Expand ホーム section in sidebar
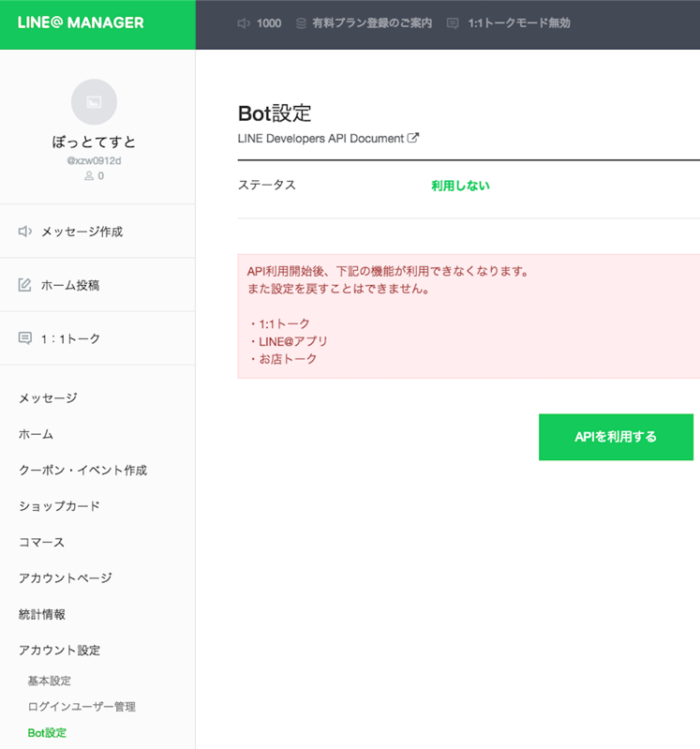 [x=36, y=434]
